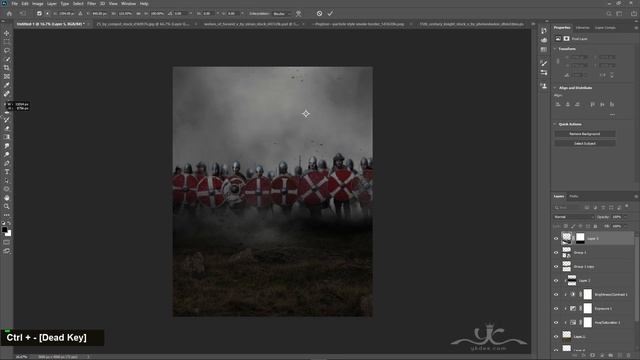Select the Horizontal Type tool

point(7,171)
